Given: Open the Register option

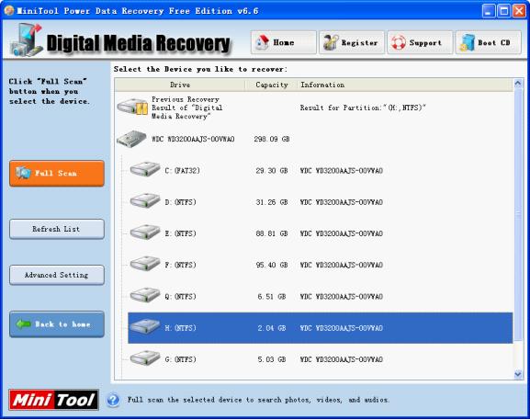Looking at the screenshot, I should pyautogui.click(x=352, y=42).
